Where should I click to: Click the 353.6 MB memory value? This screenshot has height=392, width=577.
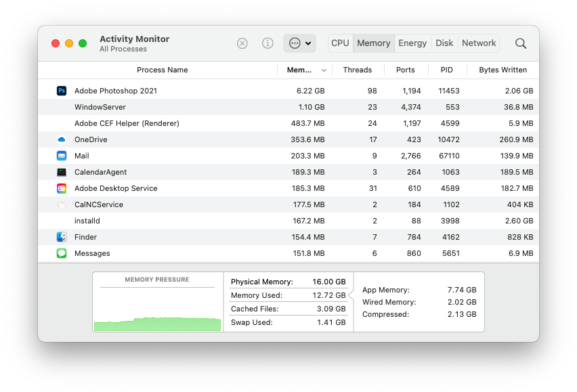(307, 139)
